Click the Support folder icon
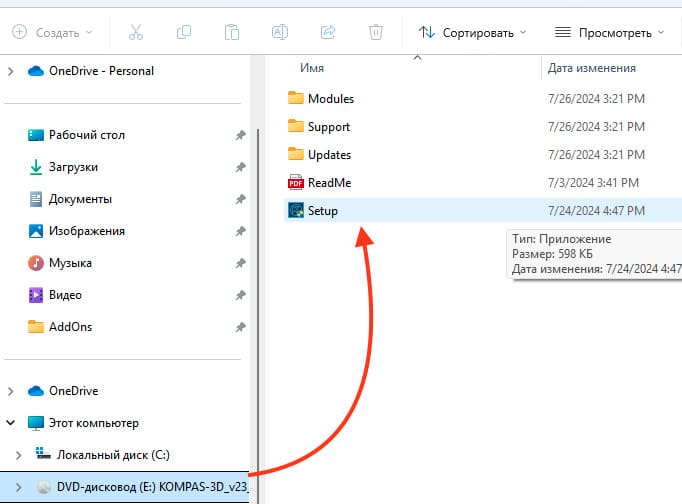The height and width of the screenshot is (504, 682). tap(296, 126)
